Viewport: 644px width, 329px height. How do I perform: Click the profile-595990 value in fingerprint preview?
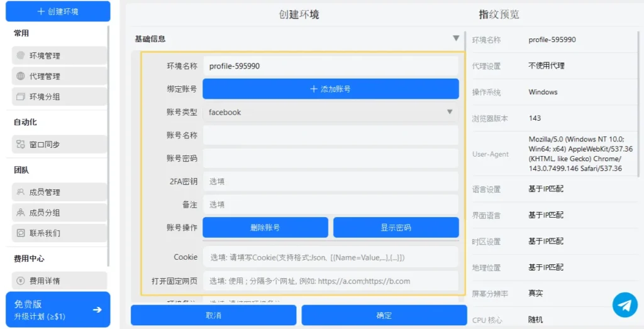coord(552,40)
